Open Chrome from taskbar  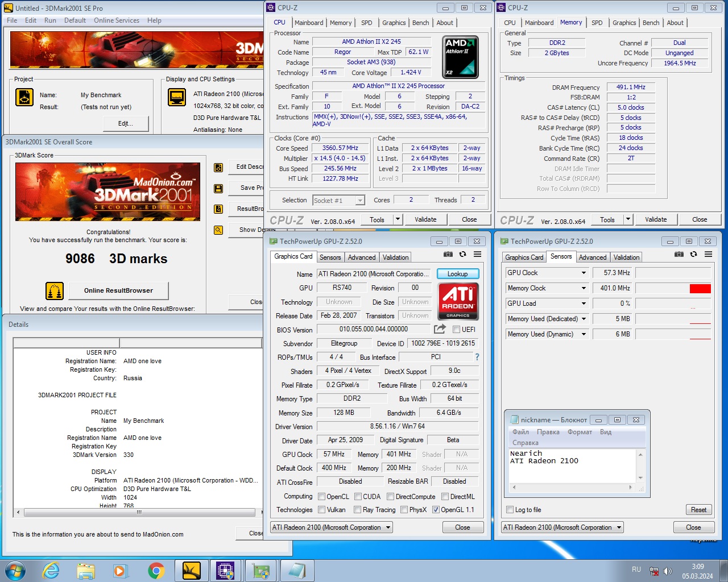pos(156,571)
